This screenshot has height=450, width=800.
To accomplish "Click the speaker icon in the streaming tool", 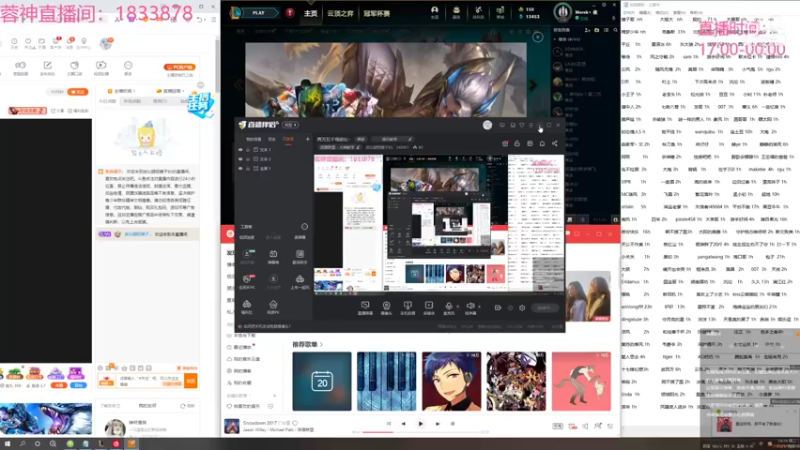I will point(470,307).
